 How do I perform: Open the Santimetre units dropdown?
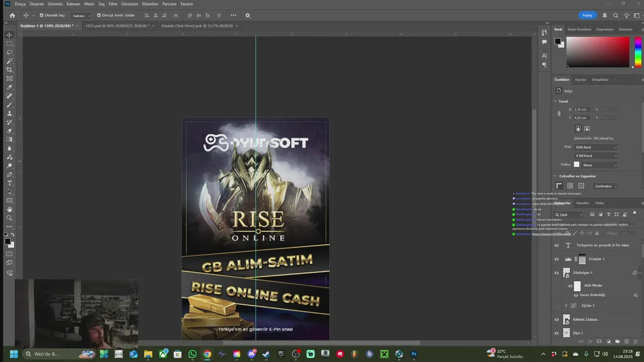606,186
